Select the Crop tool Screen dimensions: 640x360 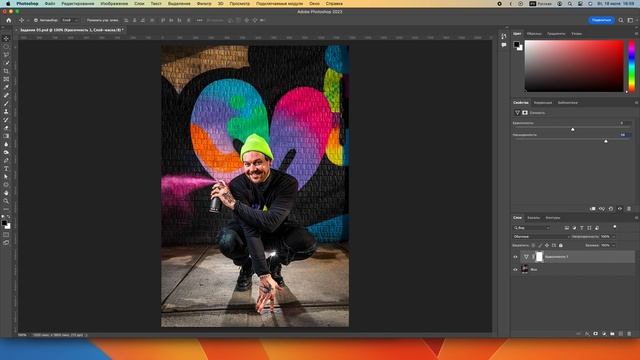(6, 71)
